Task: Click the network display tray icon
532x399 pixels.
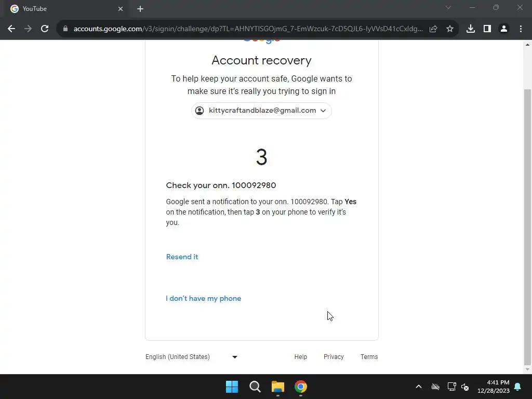Action: [451, 387]
